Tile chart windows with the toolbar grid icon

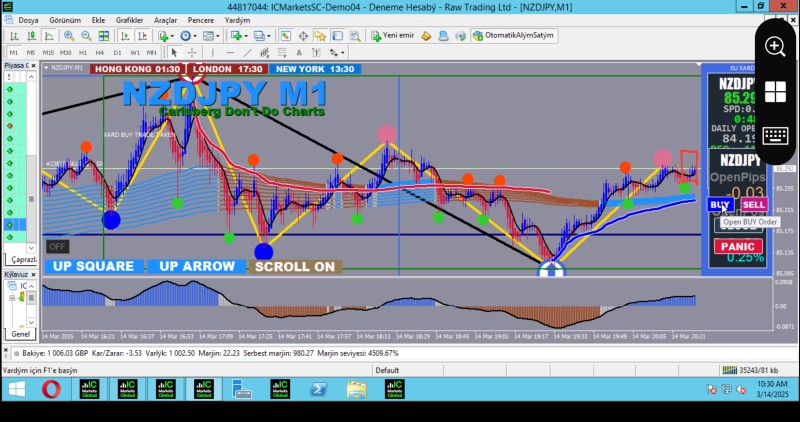coord(104,36)
